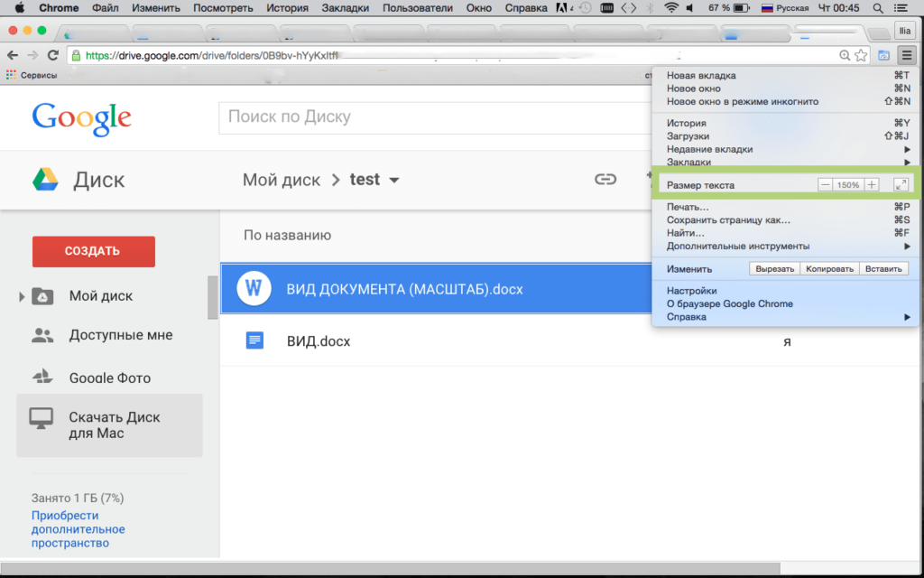Click the extension icon next to bookmark star

tap(883, 55)
